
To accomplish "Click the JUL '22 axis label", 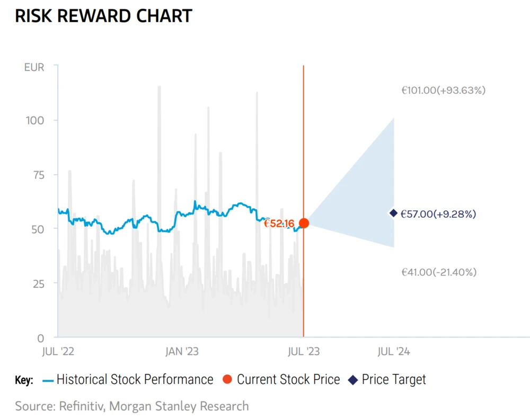I will coord(58,351).
